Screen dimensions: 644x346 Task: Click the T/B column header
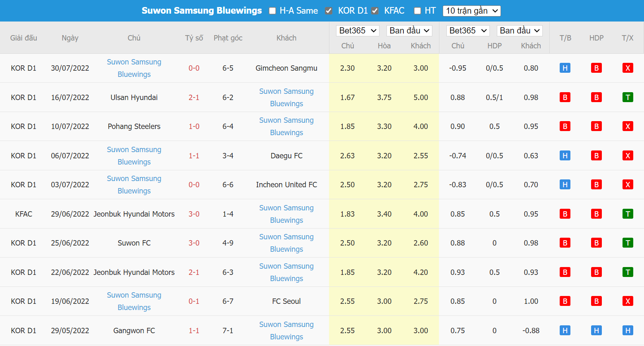565,38
